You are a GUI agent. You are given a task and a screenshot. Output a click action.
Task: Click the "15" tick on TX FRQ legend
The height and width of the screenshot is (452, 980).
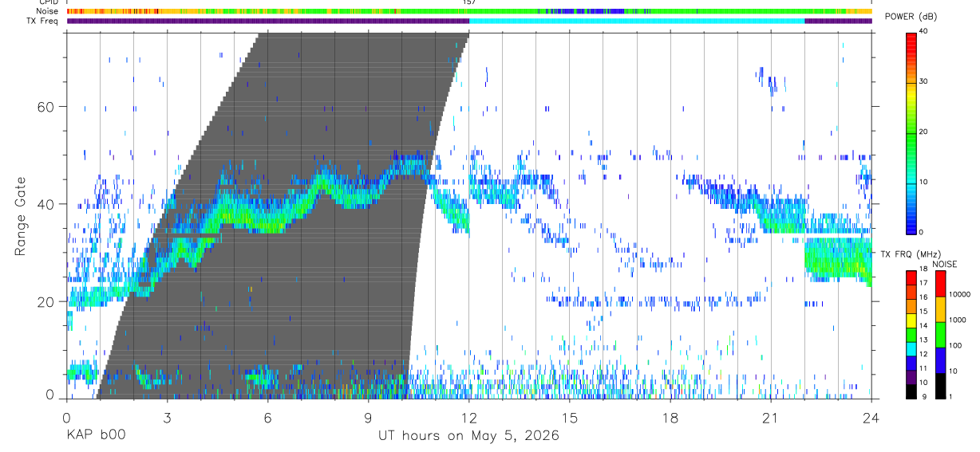coord(924,312)
